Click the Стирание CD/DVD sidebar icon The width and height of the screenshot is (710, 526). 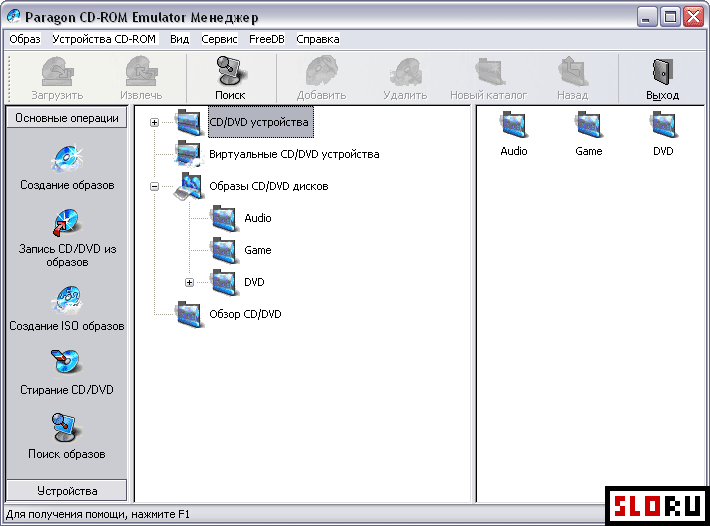(67, 364)
